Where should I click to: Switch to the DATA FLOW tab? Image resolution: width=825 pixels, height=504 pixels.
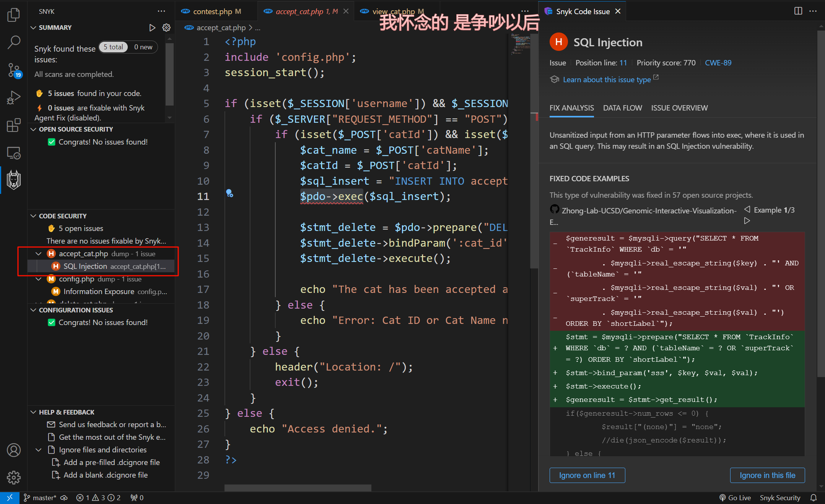(x=622, y=108)
